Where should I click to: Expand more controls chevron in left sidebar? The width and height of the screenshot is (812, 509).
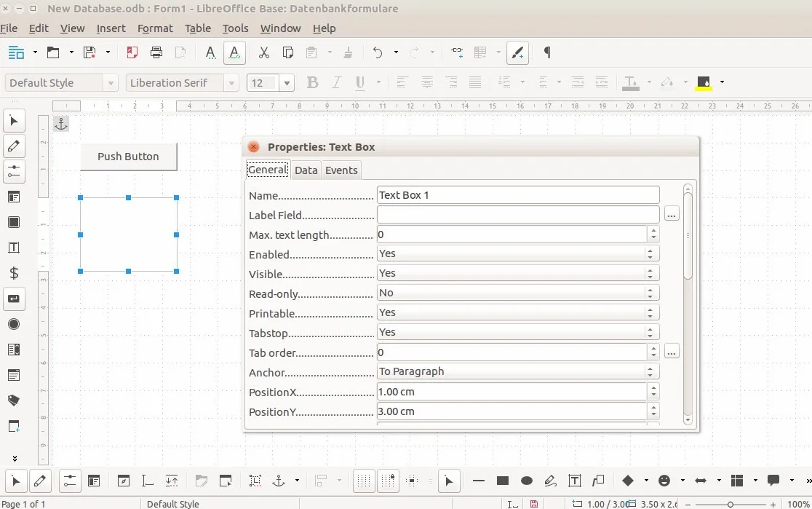(15, 458)
